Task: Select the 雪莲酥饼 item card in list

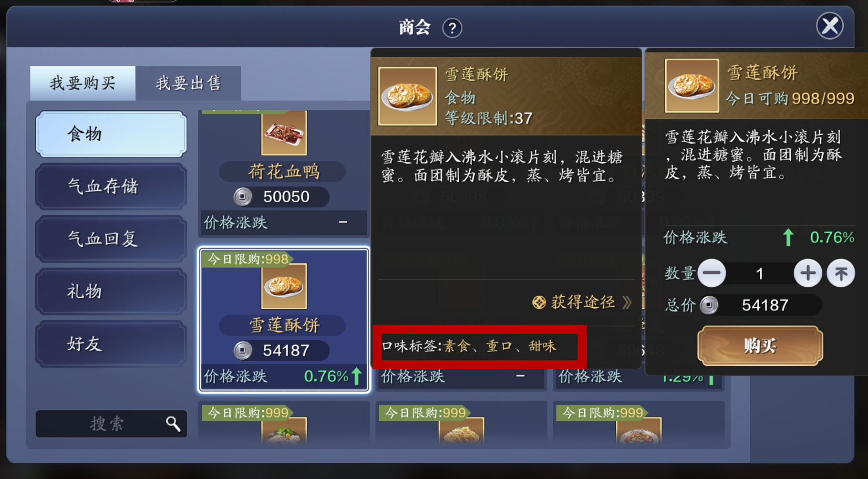Action: 284,320
